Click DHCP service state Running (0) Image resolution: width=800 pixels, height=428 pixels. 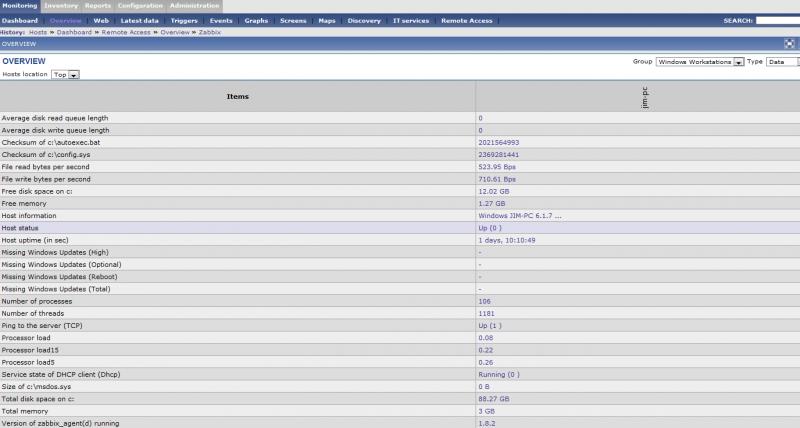coord(499,374)
